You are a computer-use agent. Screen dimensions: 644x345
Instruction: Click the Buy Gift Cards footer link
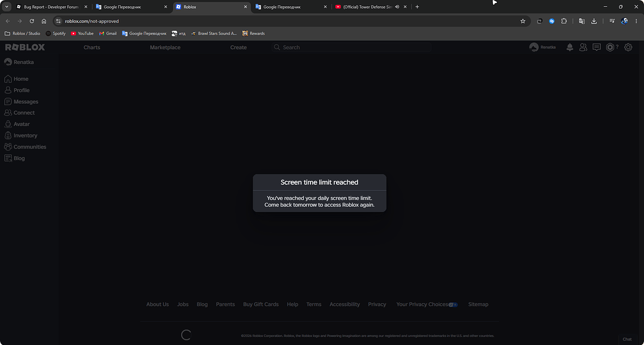261,305
